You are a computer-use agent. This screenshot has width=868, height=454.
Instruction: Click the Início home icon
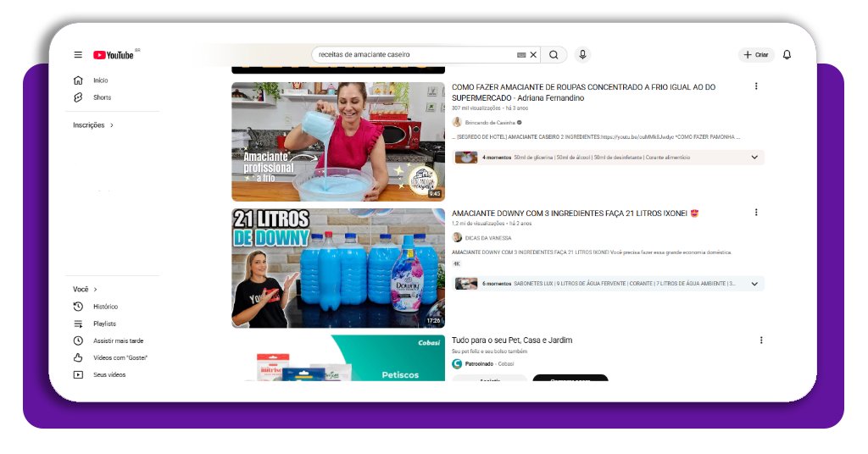point(78,80)
